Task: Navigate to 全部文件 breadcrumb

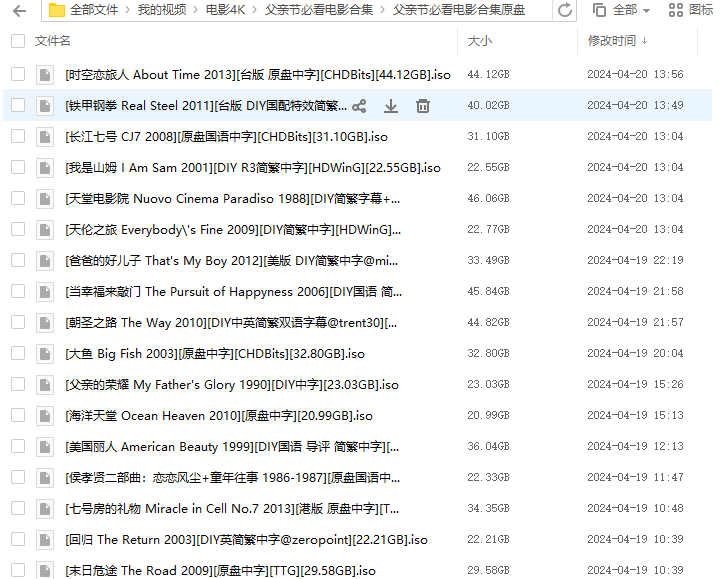Action: [x=94, y=10]
